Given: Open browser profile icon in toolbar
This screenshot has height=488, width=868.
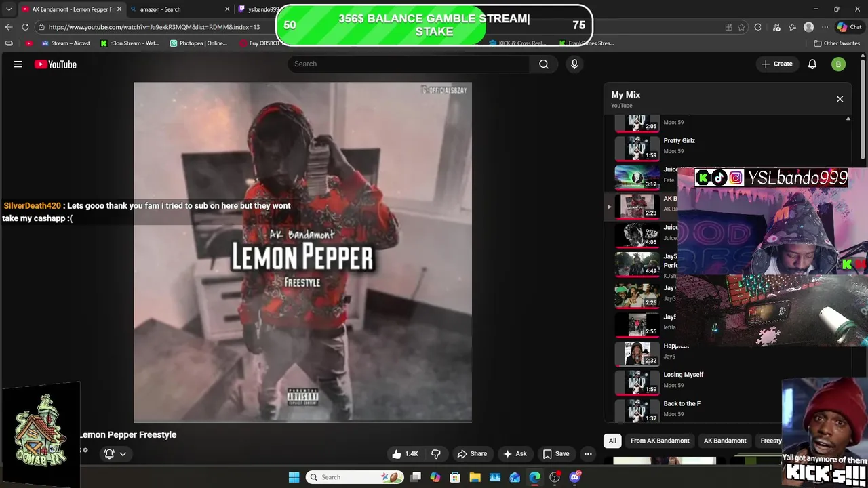Looking at the screenshot, I should tap(808, 27).
